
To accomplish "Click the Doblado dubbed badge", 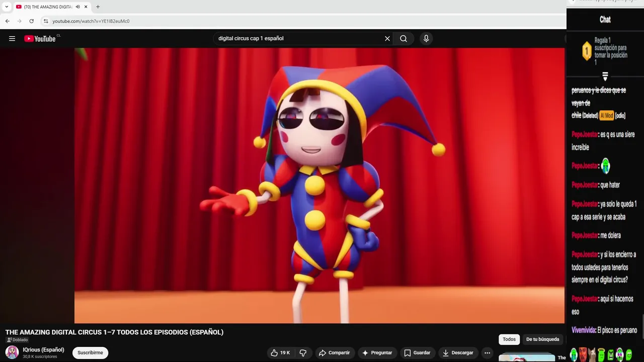I will tap(17, 340).
